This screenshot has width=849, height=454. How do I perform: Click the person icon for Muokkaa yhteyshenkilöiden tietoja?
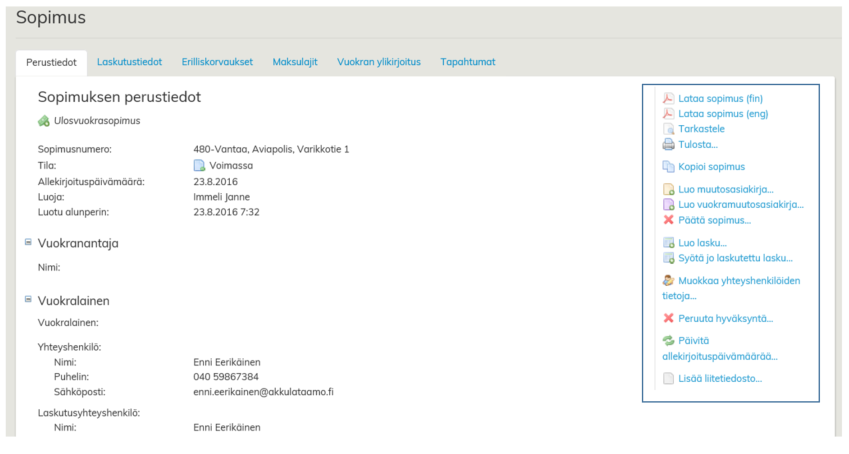click(668, 281)
